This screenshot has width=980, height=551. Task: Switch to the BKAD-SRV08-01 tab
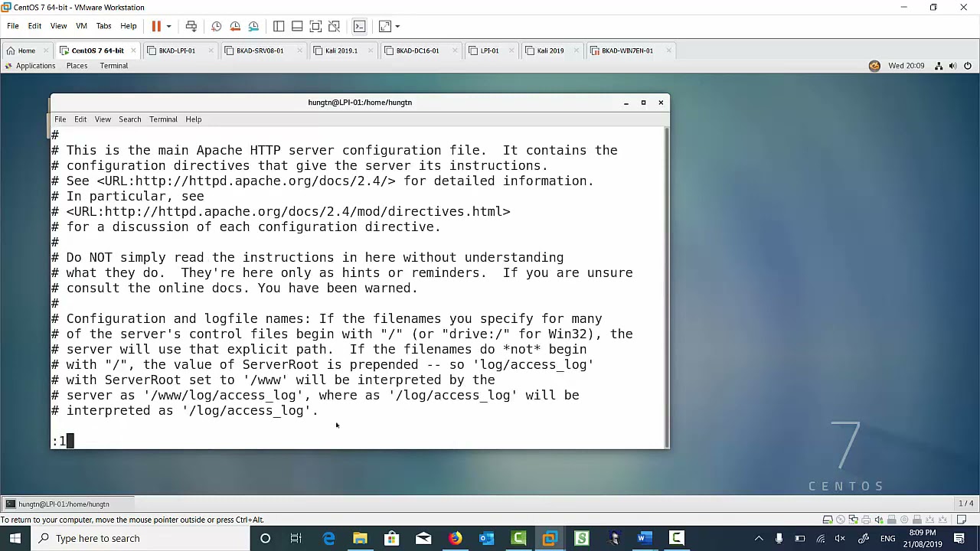pyautogui.click(x=260, y=51)
